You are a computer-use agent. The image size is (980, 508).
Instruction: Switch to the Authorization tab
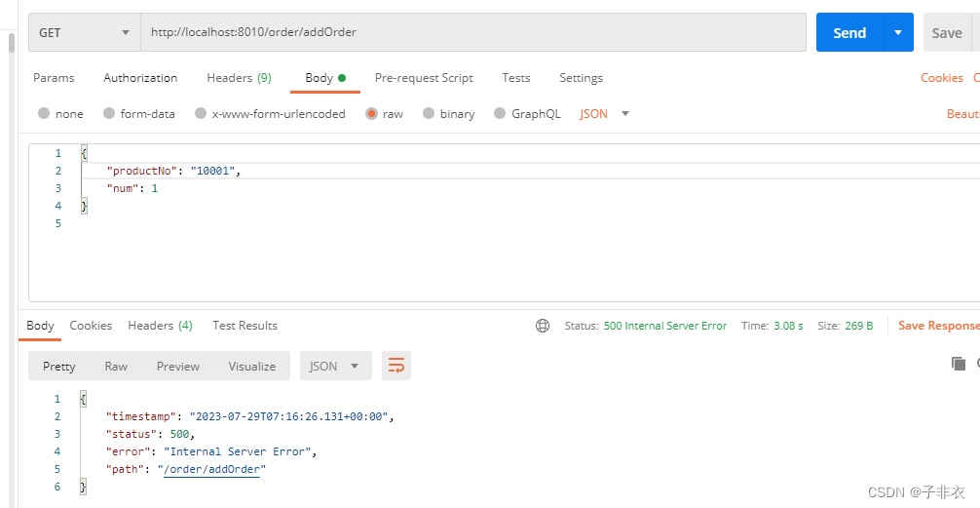click(140, 78)
